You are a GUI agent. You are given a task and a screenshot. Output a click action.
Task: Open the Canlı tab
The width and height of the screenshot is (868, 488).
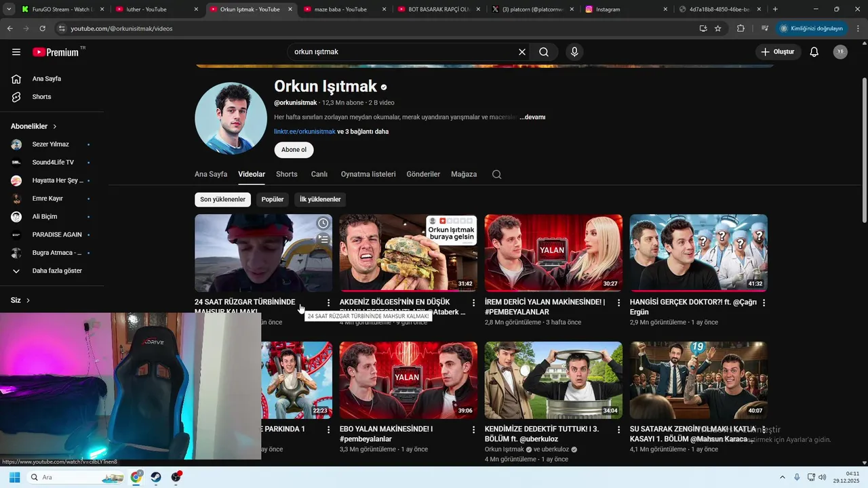[x=319, y=174]
